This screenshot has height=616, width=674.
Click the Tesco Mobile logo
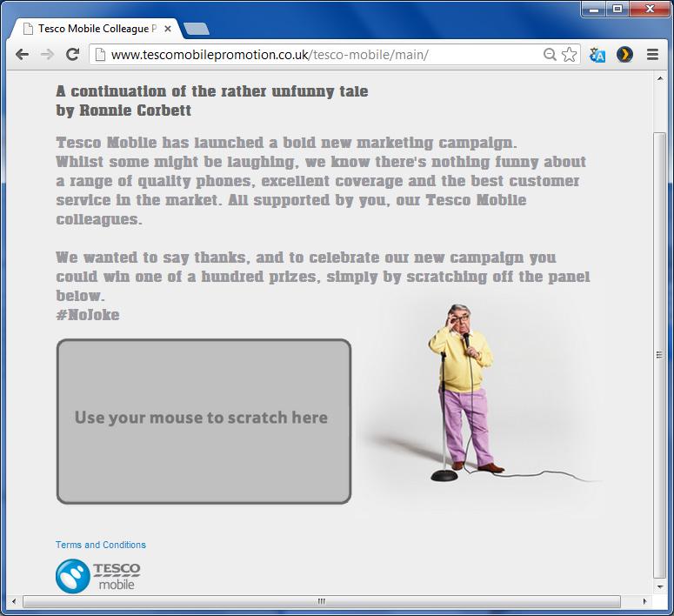click(x=98, y=576)
